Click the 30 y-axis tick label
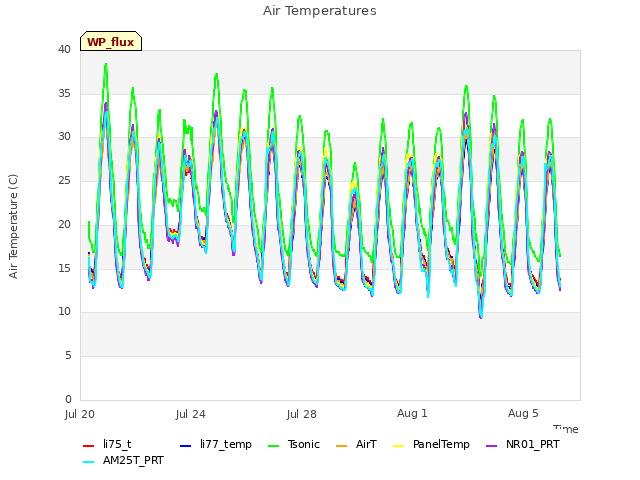 (64, 137)
